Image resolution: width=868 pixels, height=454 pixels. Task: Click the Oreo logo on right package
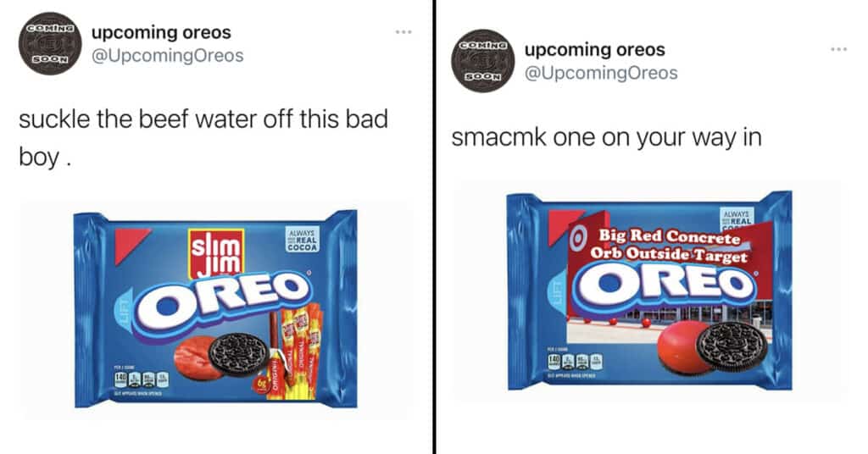pos(665,284)
